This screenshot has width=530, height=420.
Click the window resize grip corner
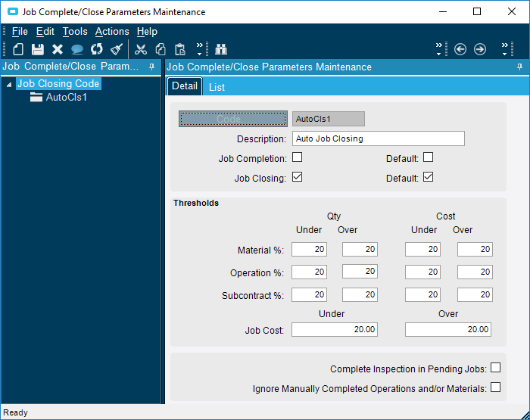coord(525,415)
